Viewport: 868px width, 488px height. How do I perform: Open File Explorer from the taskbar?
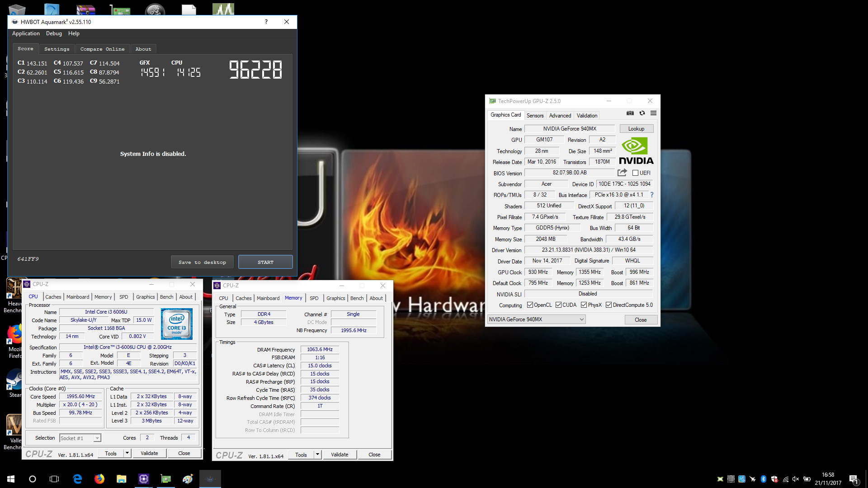pos(122,479)
